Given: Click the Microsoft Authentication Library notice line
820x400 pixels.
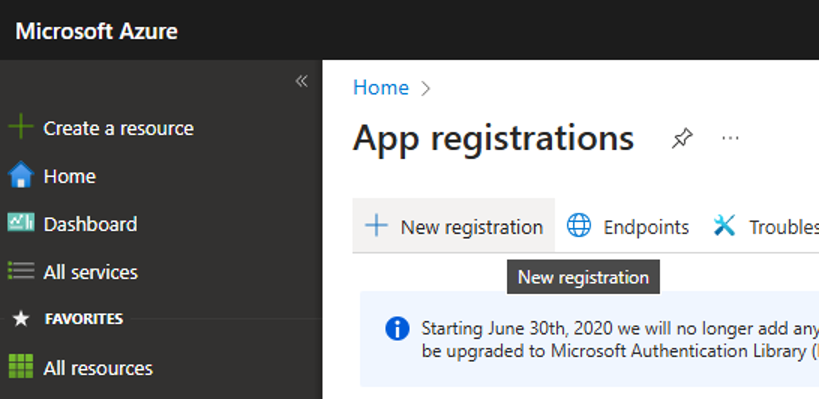Looking at the screenshot, I should coord(620,351).
